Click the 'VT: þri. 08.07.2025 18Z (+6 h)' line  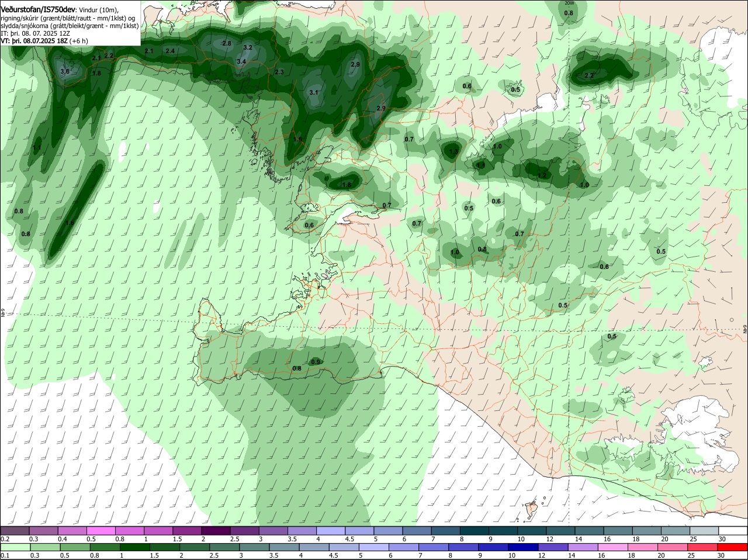[x=44, y=41]
